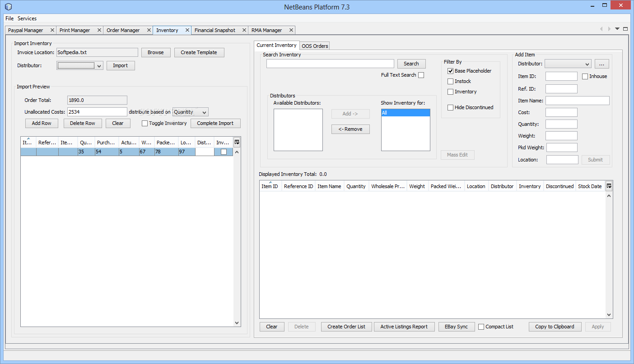Open the Services menu
The width and height of the screenshot is (634, 364).
tap(27, 18)
